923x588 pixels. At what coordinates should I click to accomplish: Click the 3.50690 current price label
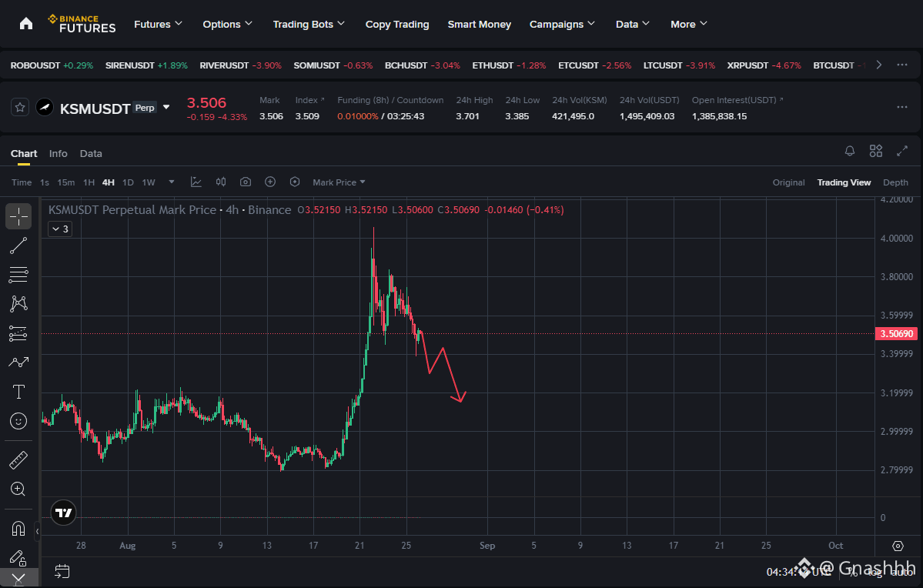896,334
